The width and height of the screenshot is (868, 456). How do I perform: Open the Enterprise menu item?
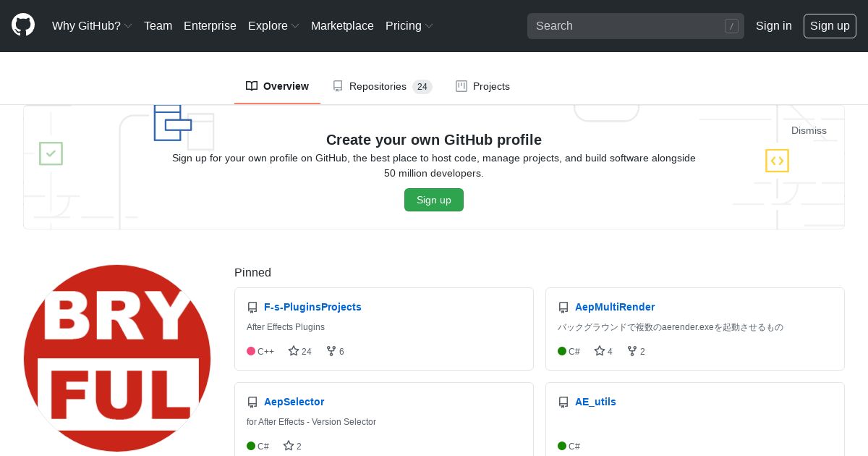click(x=210, y=25)
